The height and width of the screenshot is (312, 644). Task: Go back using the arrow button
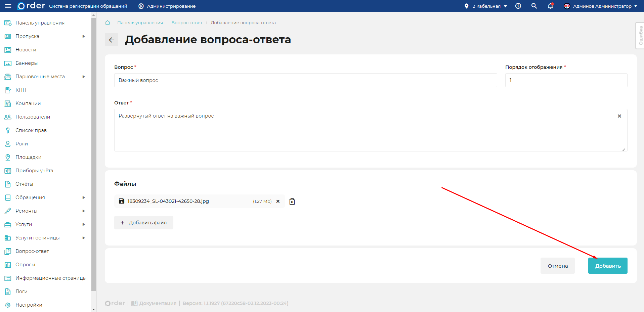pyautogui.click(x=112, y=40)
